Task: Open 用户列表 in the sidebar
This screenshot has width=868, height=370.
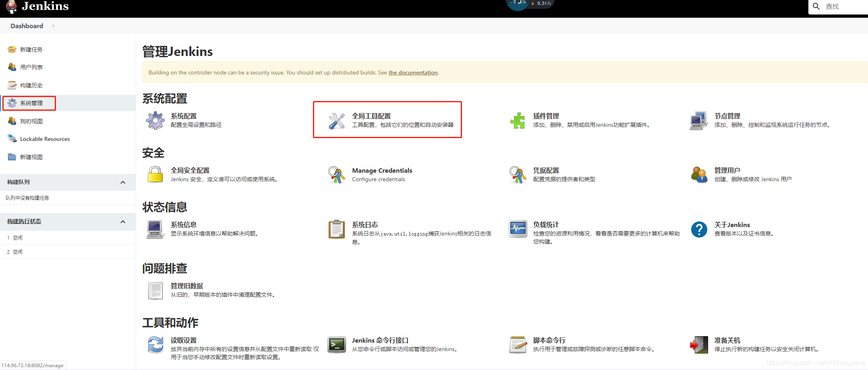Action: click(31, 67)
